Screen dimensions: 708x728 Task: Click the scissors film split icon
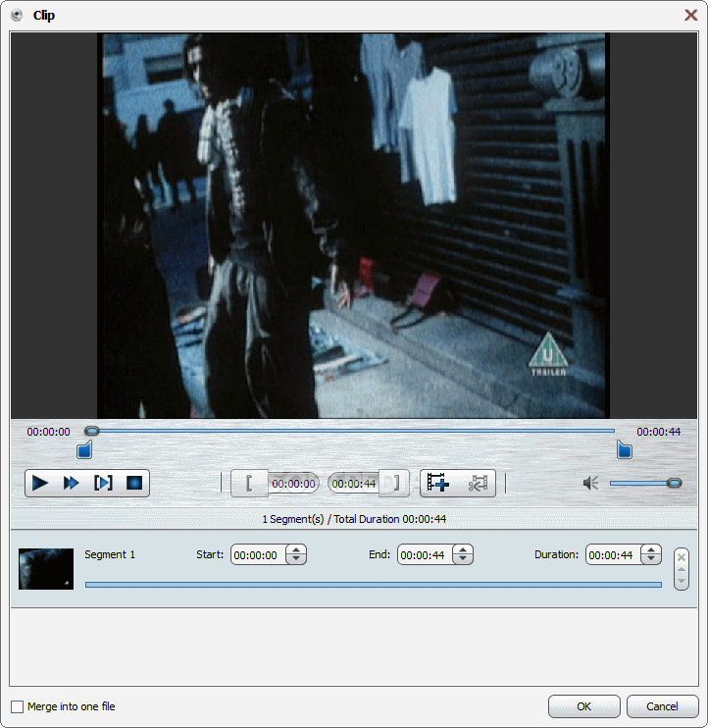pos(478,484)
